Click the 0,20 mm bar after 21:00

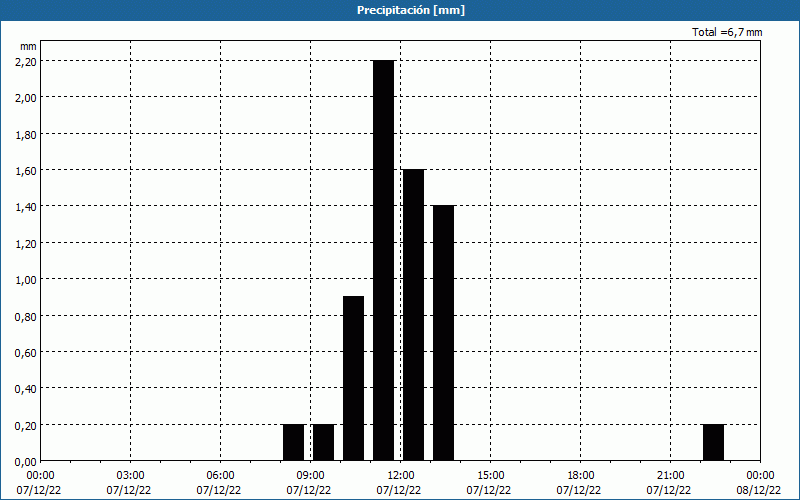713,442
